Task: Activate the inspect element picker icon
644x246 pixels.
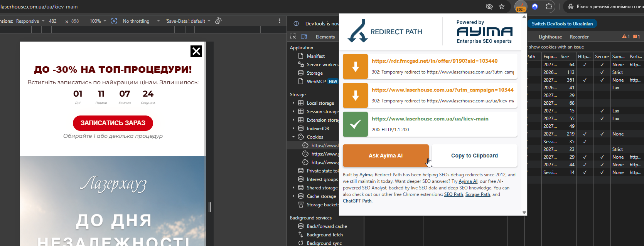Action: click(x=293, y=37)
